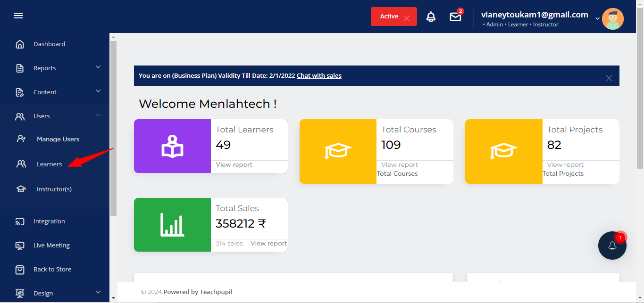The image size is (644, 303).
Task: Click the Integration cast icon
Action: point(20,221)
